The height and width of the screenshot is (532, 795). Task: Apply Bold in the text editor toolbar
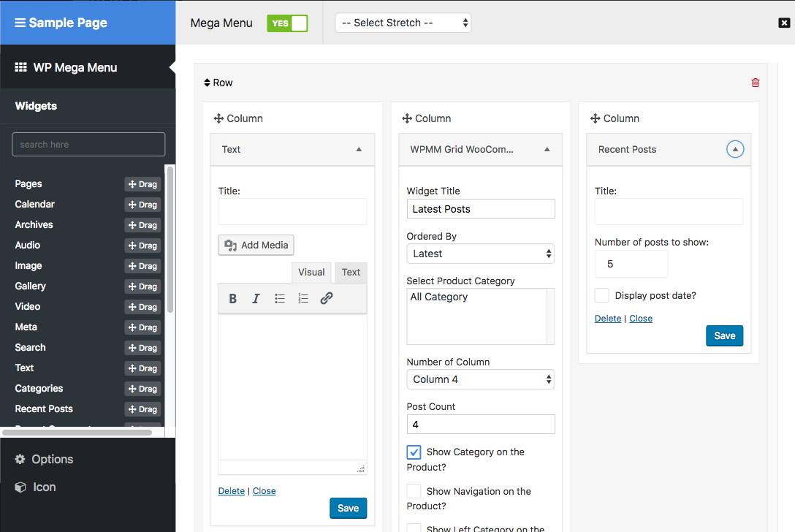click(232, 298)
